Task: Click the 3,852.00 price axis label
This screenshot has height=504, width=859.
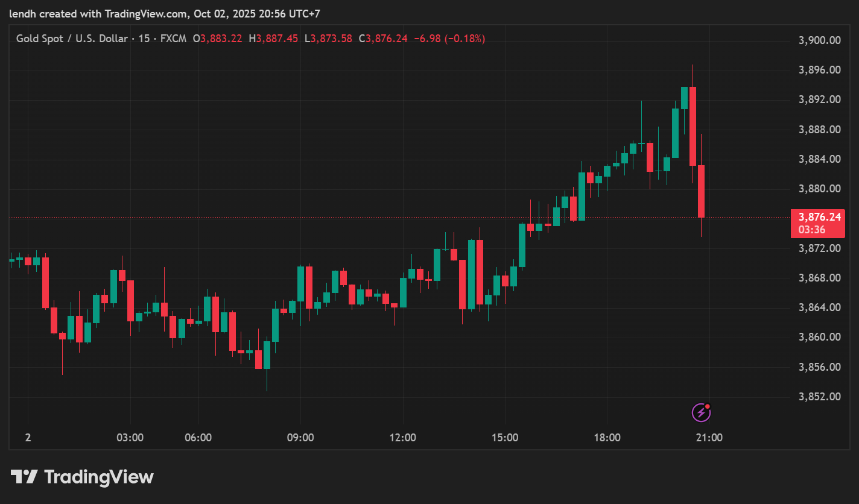Action: [x=819, y=397]
